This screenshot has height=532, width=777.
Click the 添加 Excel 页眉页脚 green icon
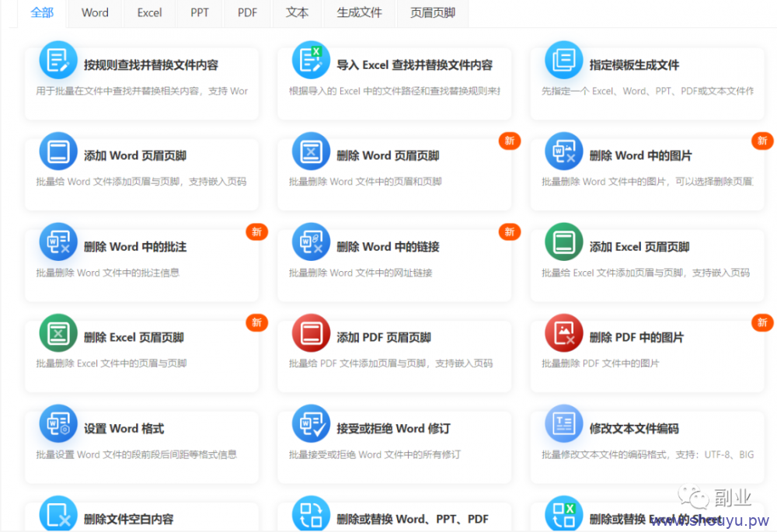tap(563, 242)
